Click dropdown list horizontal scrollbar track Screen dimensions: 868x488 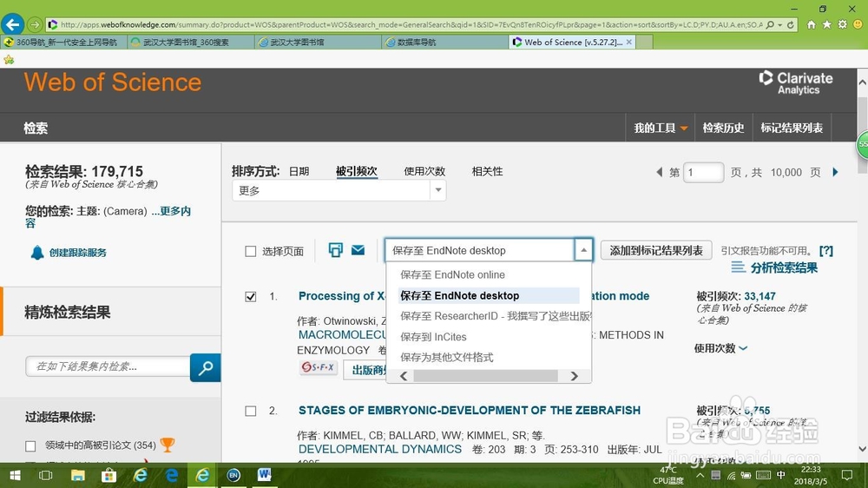[486, 376]
